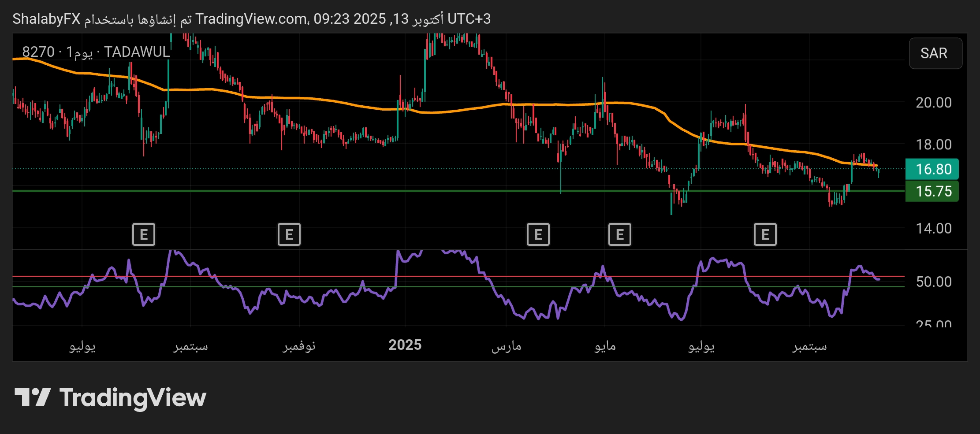The image size is (980, 434).
Task: Select the earnings E marker in March 2025
Action: point(538,234)
